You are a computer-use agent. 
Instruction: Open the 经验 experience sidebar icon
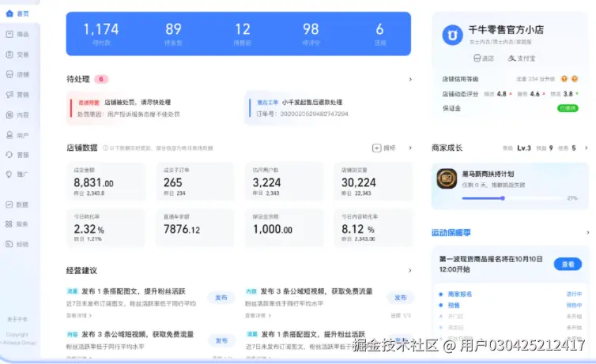pyautogui.click(x=9, y=244)
